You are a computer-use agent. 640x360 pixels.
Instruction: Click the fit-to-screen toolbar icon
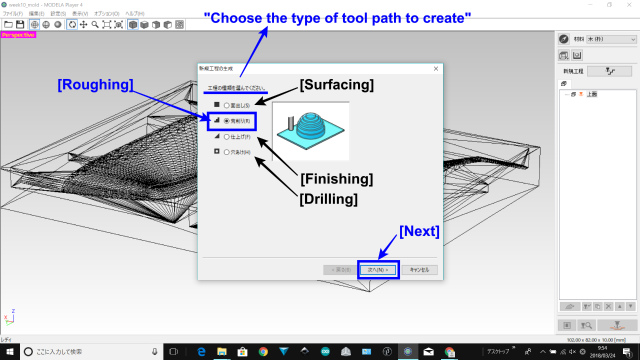click(x=107, y=24)
